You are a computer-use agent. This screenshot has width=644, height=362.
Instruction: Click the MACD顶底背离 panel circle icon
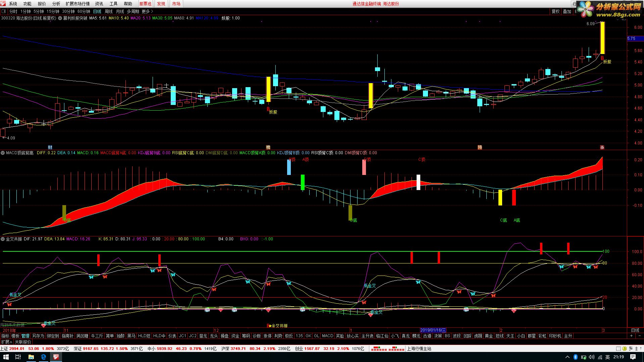(x=3, y=153)
